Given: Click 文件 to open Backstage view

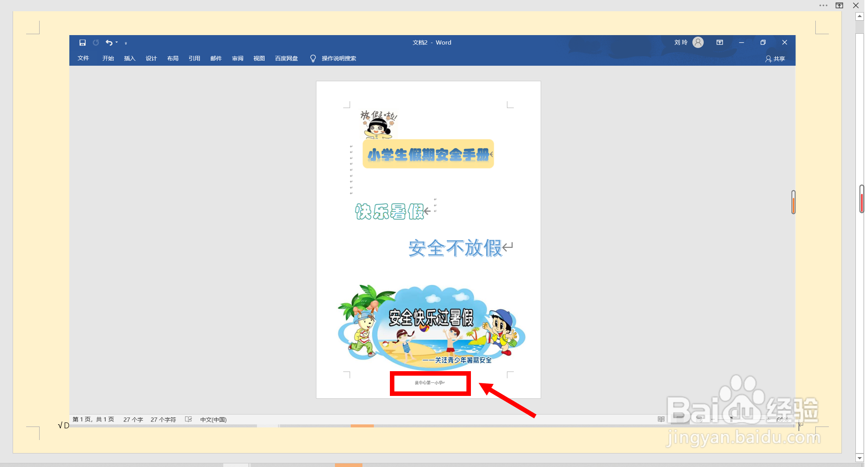Looking at the screenshot, I should tap(83, 58).
